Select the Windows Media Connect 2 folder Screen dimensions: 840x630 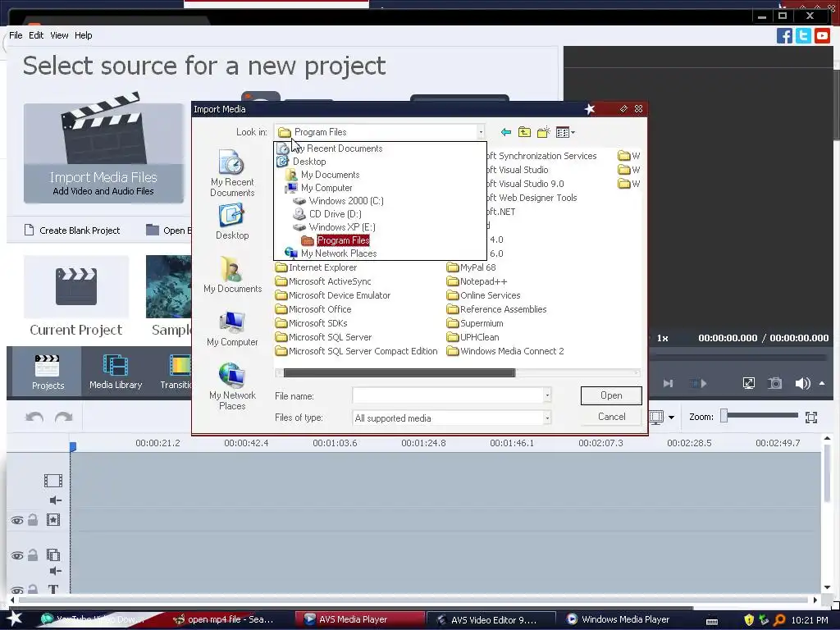coord(505,351)
